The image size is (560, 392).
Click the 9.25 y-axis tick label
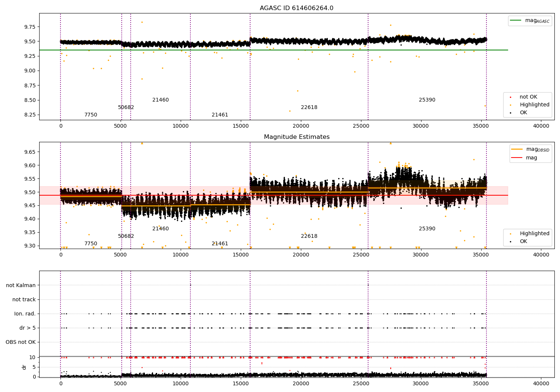[30, 56]
